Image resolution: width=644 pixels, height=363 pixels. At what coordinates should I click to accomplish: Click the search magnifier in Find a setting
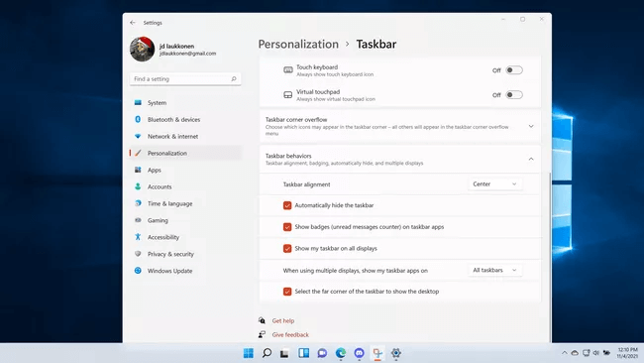pos(234,79)
